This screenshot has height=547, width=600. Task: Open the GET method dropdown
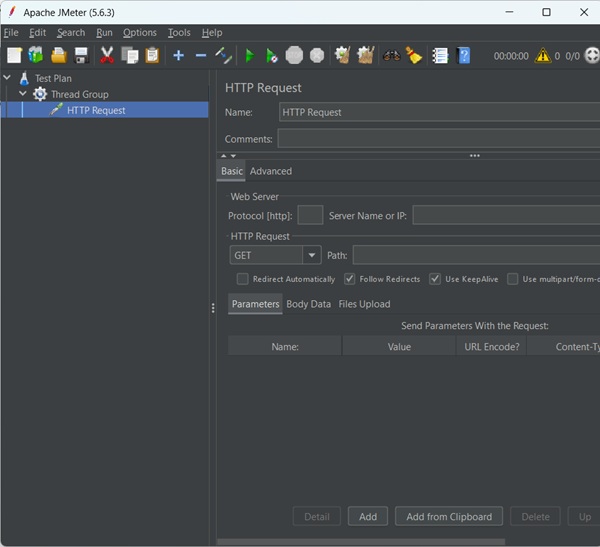pyautogui.click(x=312, y=255)
